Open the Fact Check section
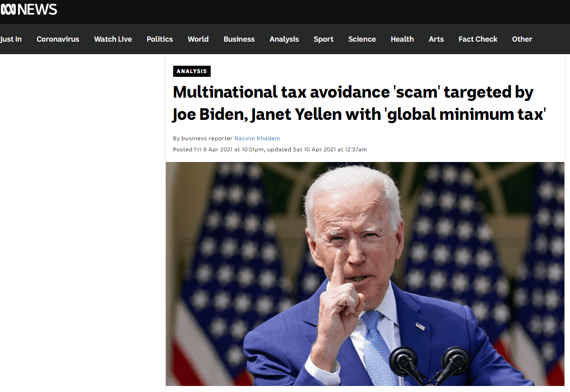This screenshot has height=392, width=570. pyautogui.click(x=478, y=39)
